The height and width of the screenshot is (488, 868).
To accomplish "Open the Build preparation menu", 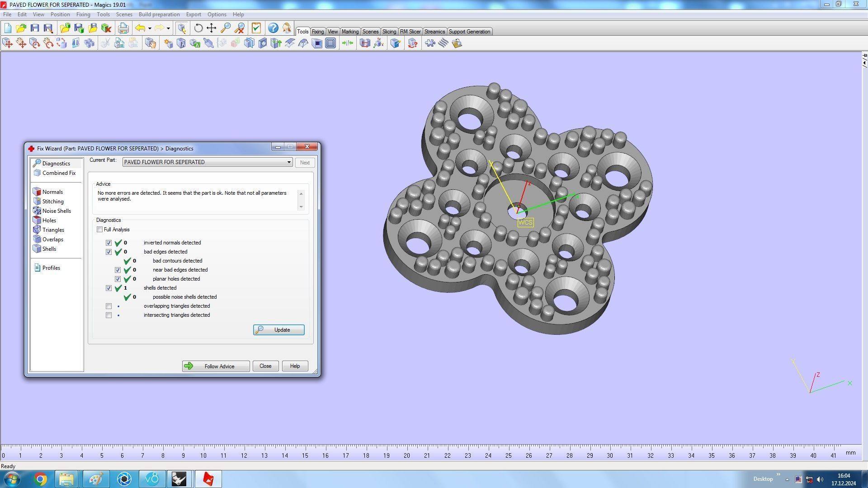I will pyautogui.click(x=159, y=14).
